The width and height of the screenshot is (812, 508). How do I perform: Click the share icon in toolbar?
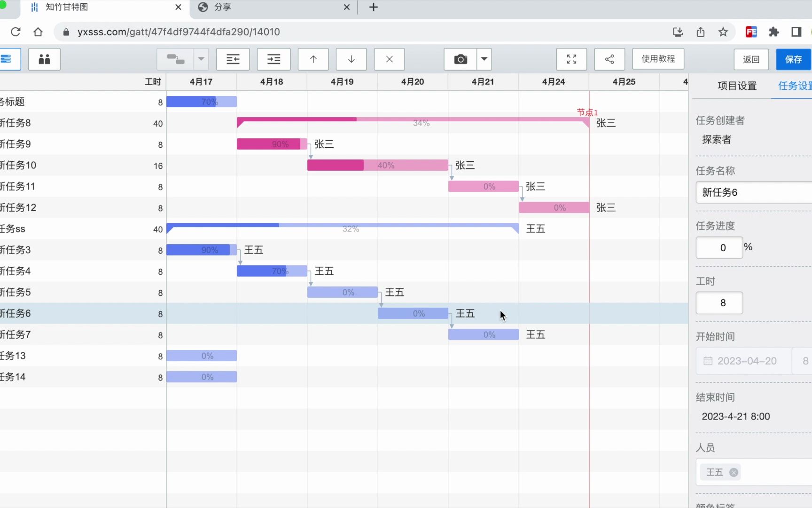coord(609,59)
